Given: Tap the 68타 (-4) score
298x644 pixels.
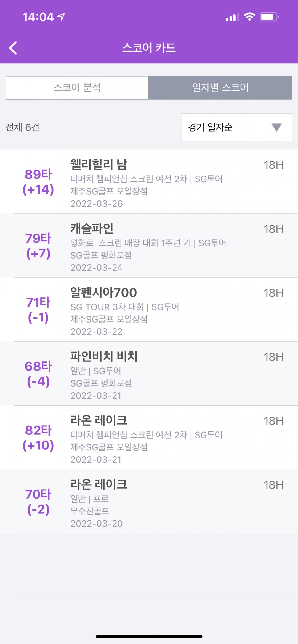Looking at the screenshot, I should pyautogui.click(x=38, y=374).
